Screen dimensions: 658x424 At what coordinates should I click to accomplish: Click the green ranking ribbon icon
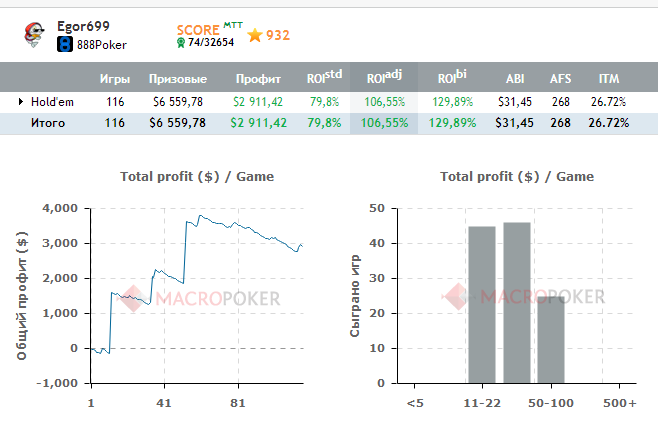pyautogui.click(x=180, y=43)
